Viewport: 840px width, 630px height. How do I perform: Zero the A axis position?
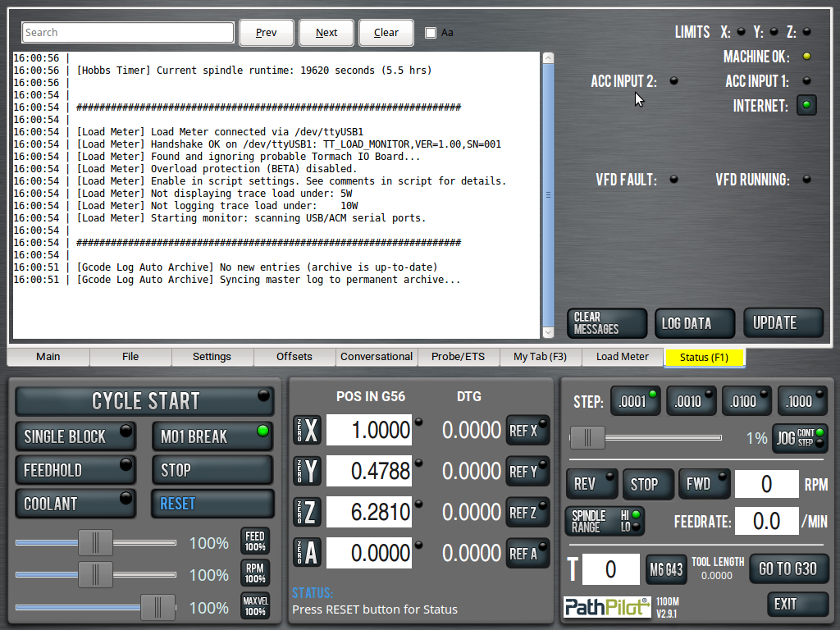(x=308, y=553)
